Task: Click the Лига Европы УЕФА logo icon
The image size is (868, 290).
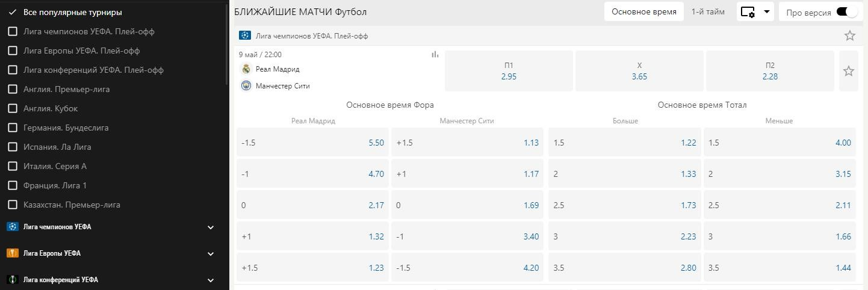Action: (13, 253)
